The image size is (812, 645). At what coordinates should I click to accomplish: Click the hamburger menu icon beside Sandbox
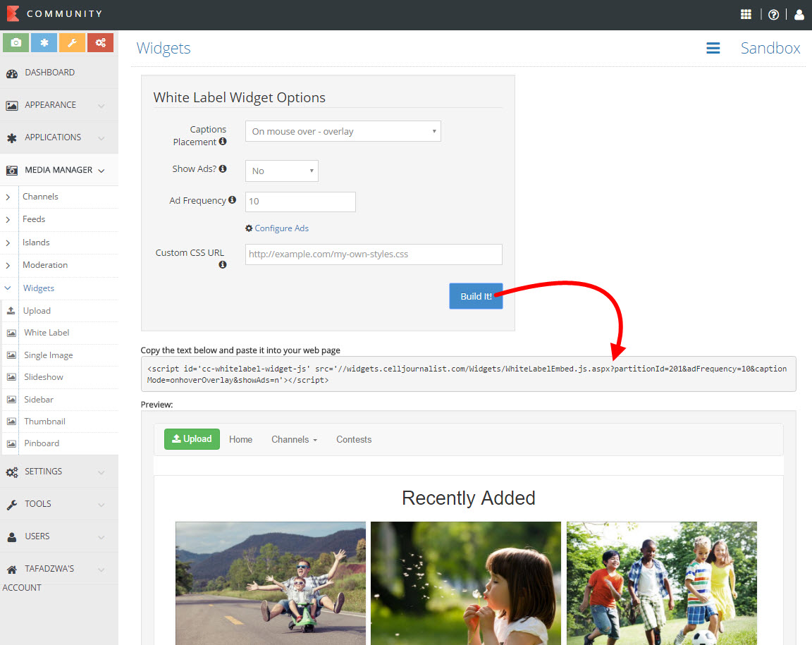click(713, 48)
